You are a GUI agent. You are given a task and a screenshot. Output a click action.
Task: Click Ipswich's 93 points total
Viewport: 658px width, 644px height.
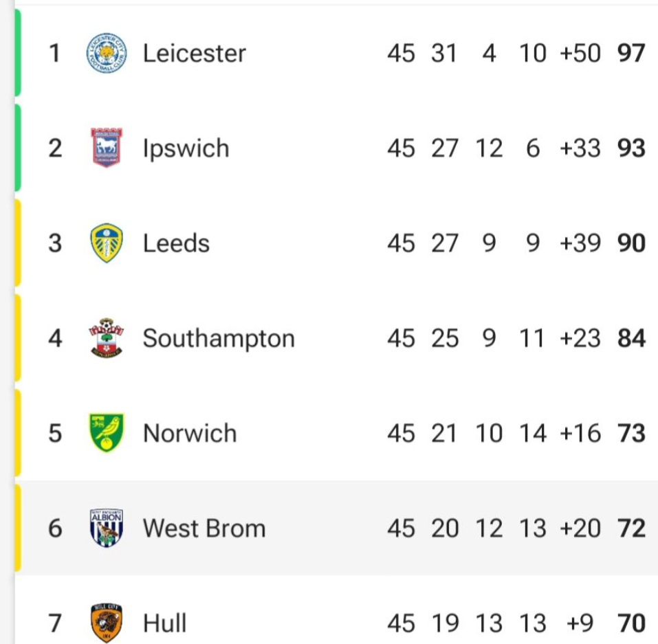pyautogui.click(x=631, y=148)
